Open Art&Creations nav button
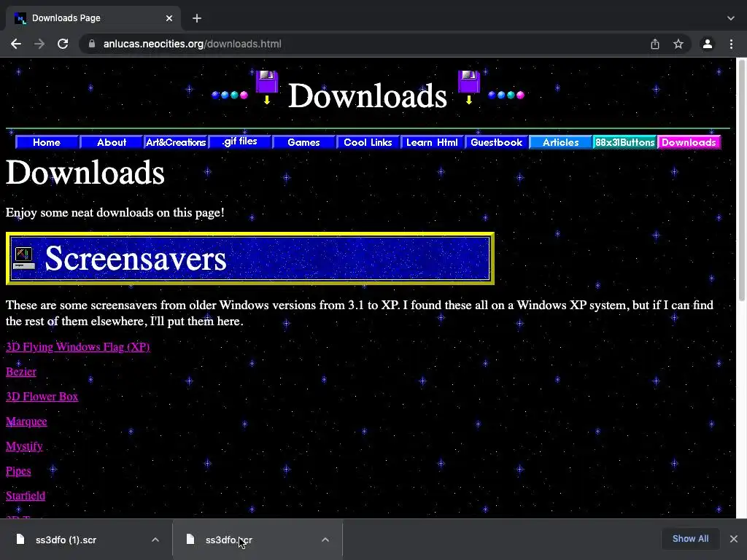The width and height of the screenshot is (747, 560). 176,142
